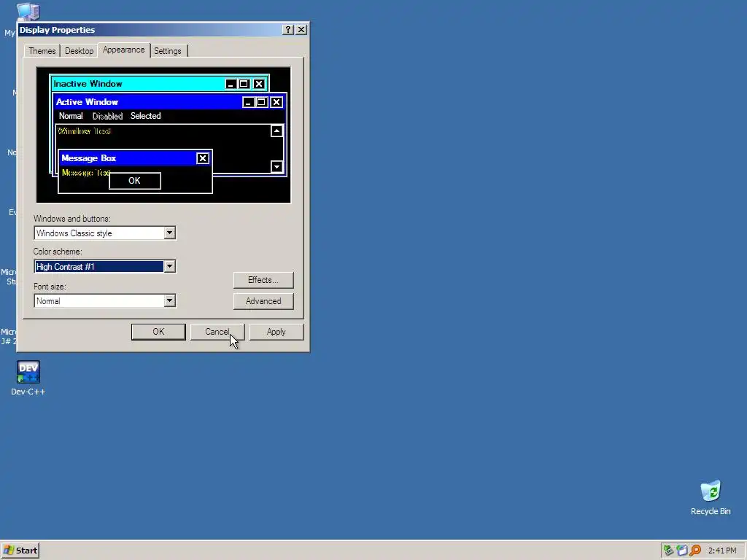Click the Inactive Window maximize icon in preview
This screenshot has height=560, width=747.
(x=244, y=84)
